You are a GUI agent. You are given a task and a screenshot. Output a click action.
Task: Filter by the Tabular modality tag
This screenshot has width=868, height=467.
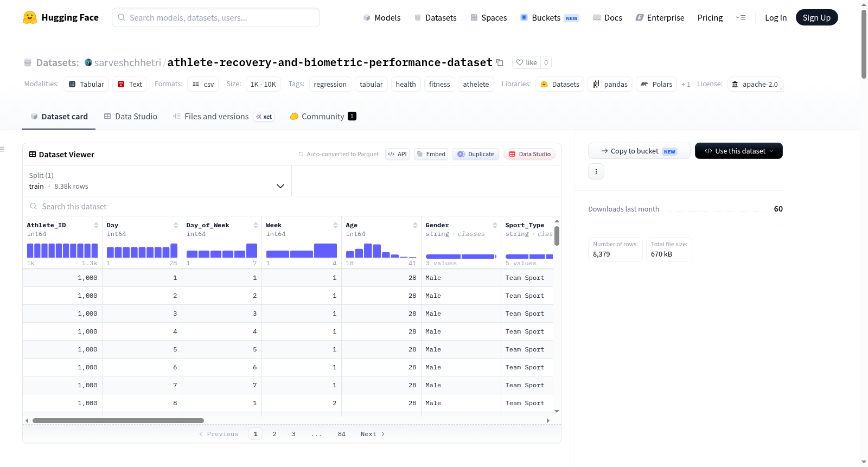(x=86, y=84)
